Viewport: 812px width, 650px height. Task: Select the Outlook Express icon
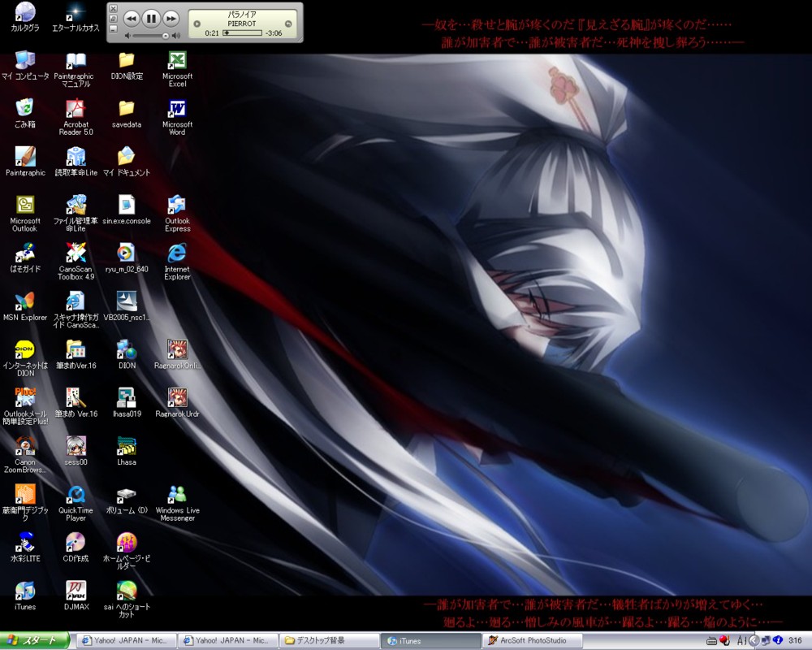click(x=177, y=214)
